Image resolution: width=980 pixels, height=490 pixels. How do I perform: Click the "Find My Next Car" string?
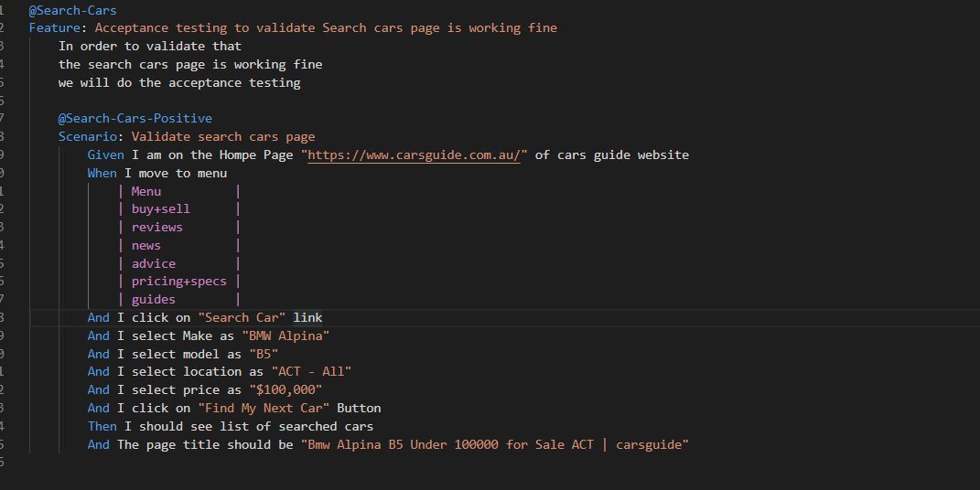click(x=264, y=409)
